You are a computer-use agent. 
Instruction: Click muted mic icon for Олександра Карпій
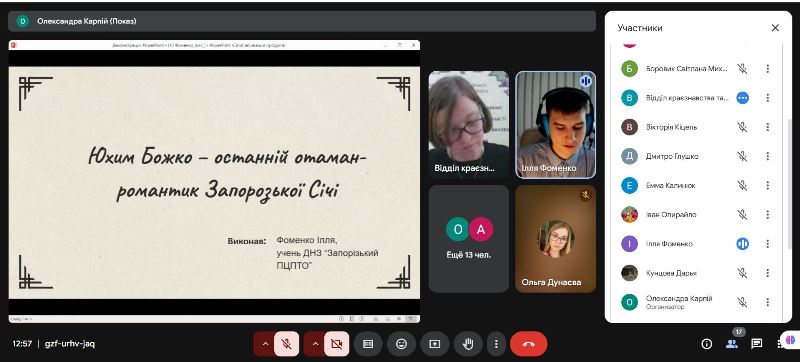(x=742, y=302)
